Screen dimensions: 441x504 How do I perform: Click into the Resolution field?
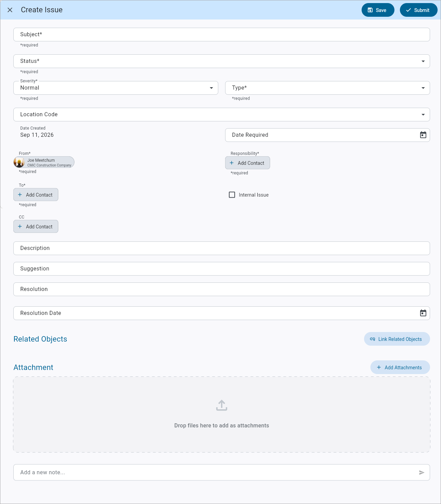(222, 289)
